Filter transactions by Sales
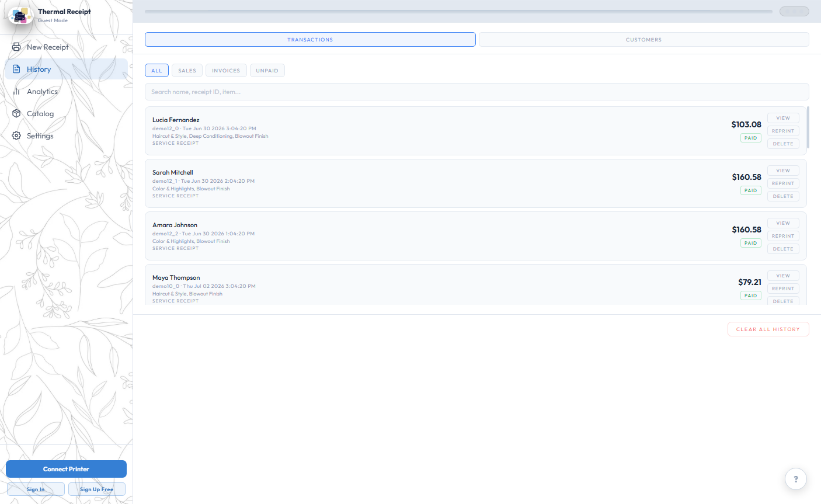Image resolution: width=821 pixels, height=504 pixels. click(187, 70)
